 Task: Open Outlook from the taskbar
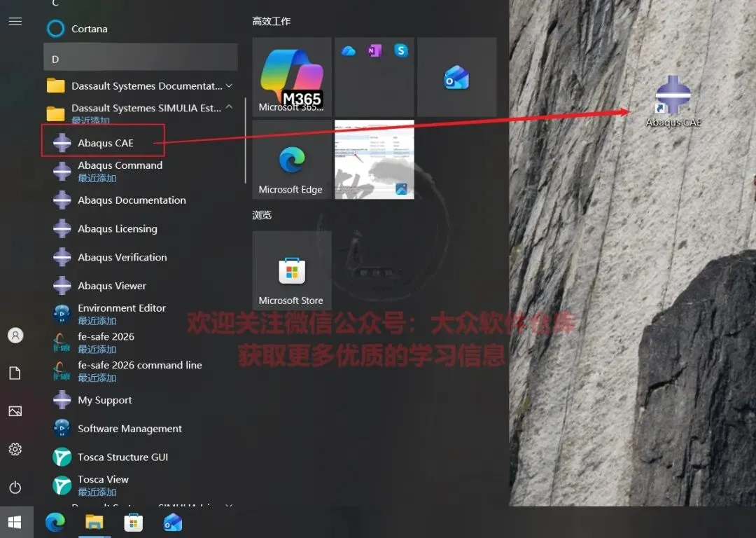173,523
